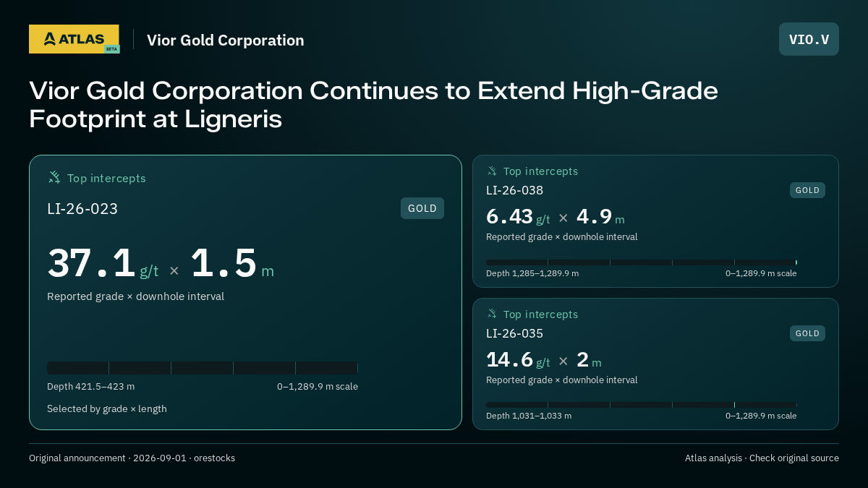868x488 pixels.
Task: Click the Top intercepts label on LI-26-023
Action: (106, 178)
